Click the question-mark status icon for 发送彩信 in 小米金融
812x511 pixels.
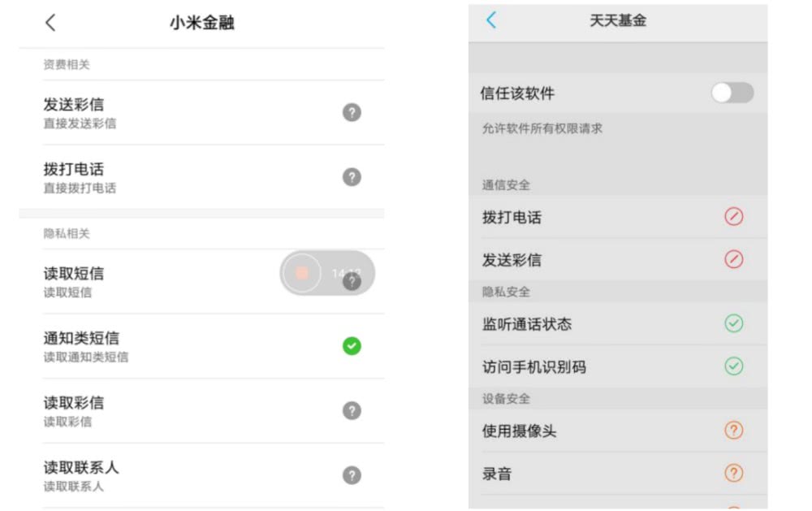coord(352,112)
